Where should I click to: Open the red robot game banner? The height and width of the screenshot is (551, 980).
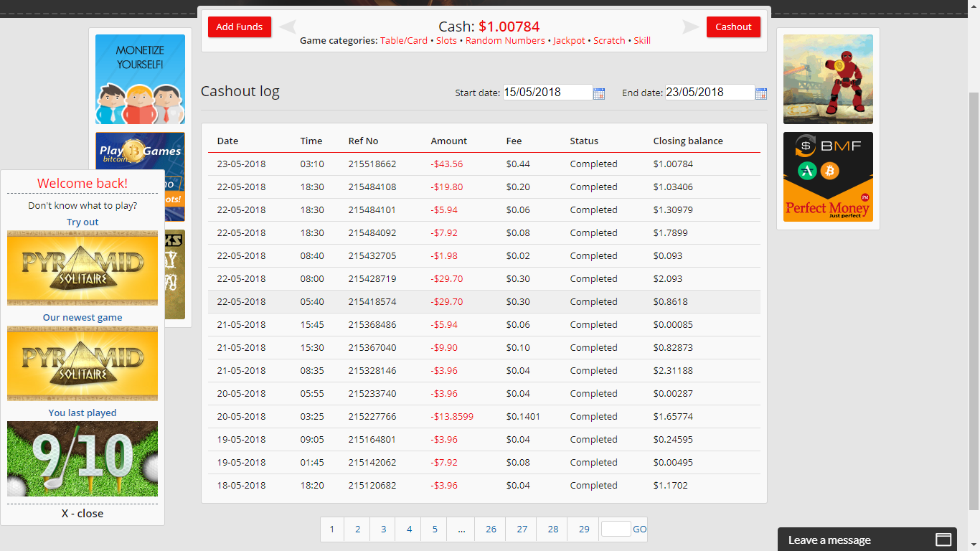click(x=828, y=79)
